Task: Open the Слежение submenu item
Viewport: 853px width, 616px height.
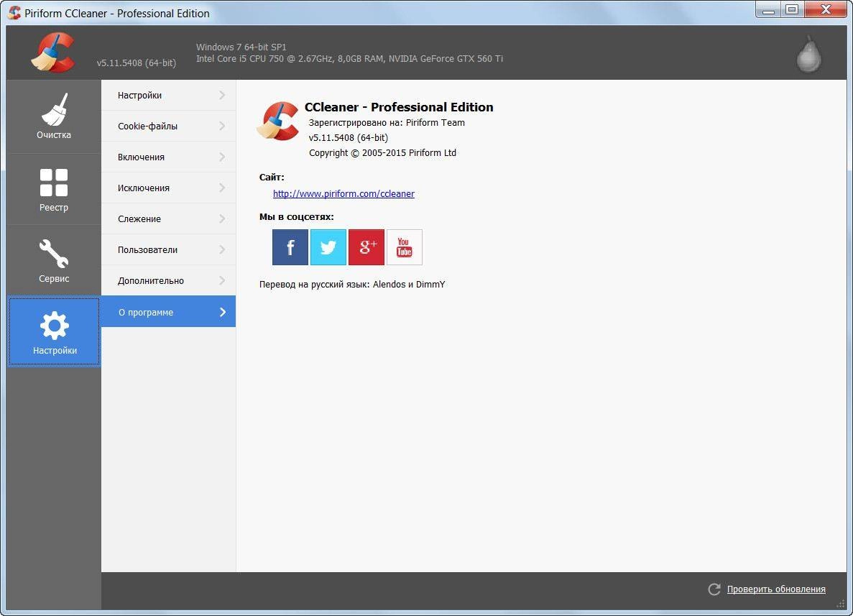Action: (x=169, y=219)
